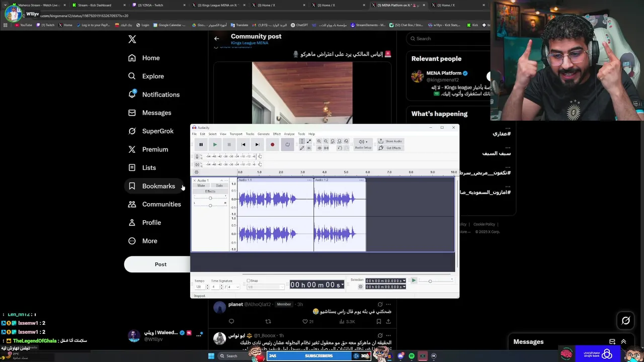Open the Audio 1.1 clip options menu
Viewport: 644px width, 362px height.
click(309, 180)
